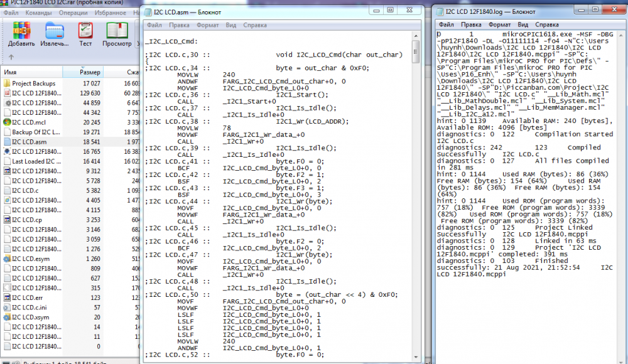Select the I2C LCD.mcl file

(x=29, y=122)
